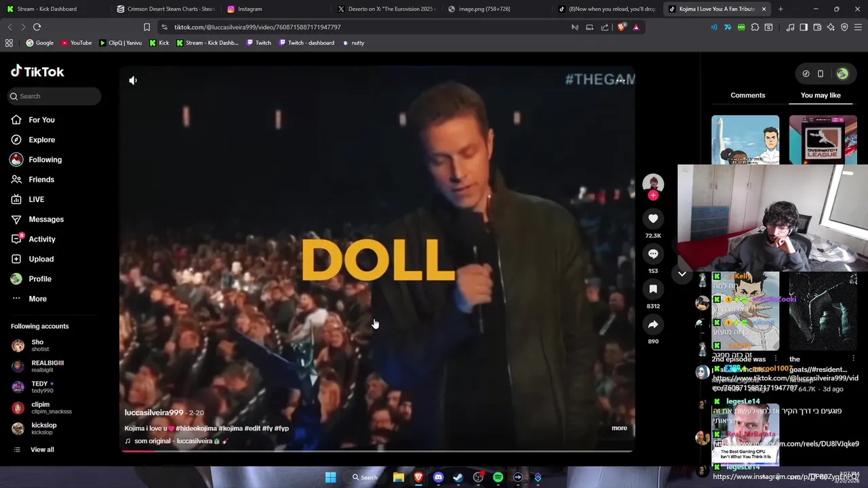Open the Explore page
This screenshot has height=488, width=868.
click(x=41, y=140)
